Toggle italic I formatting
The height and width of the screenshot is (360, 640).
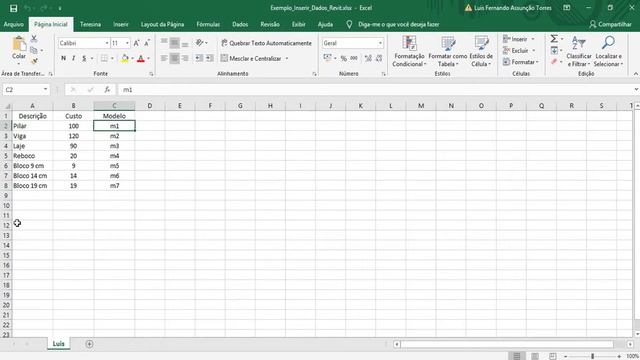tap(73, 58)
